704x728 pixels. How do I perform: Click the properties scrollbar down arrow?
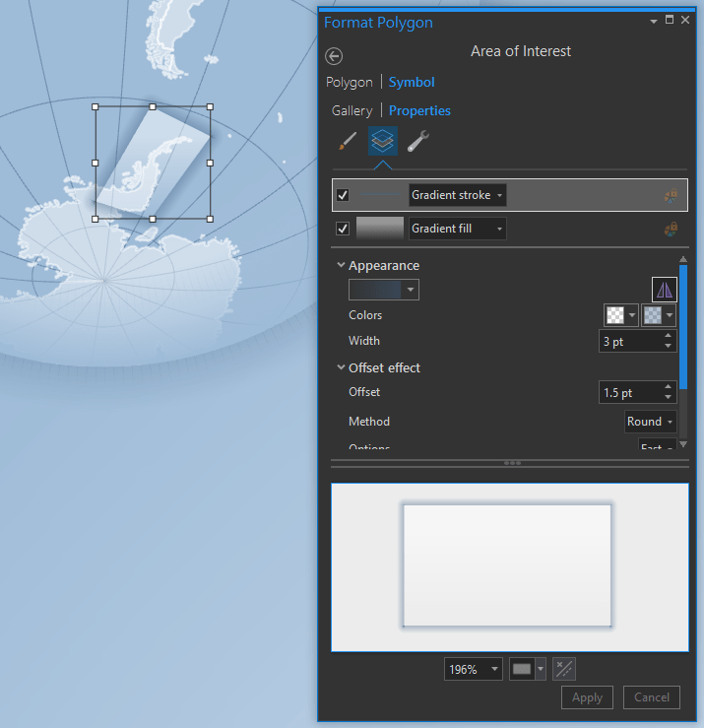pyautogui.click(x=683, y=444)
